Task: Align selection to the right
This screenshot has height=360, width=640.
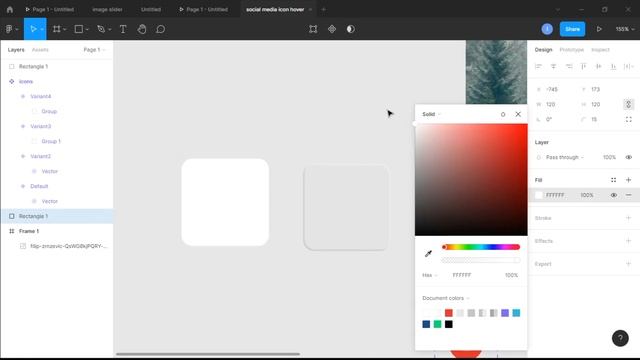Action: tap(569, 67)
